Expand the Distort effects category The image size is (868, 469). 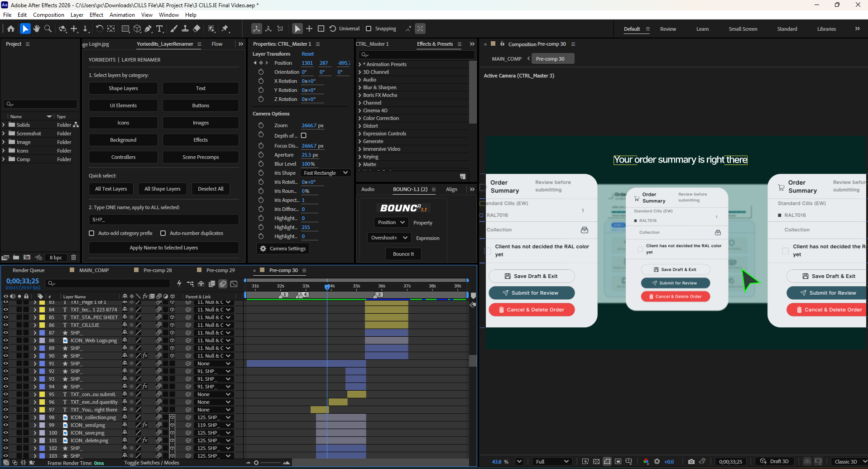[360, 126]
